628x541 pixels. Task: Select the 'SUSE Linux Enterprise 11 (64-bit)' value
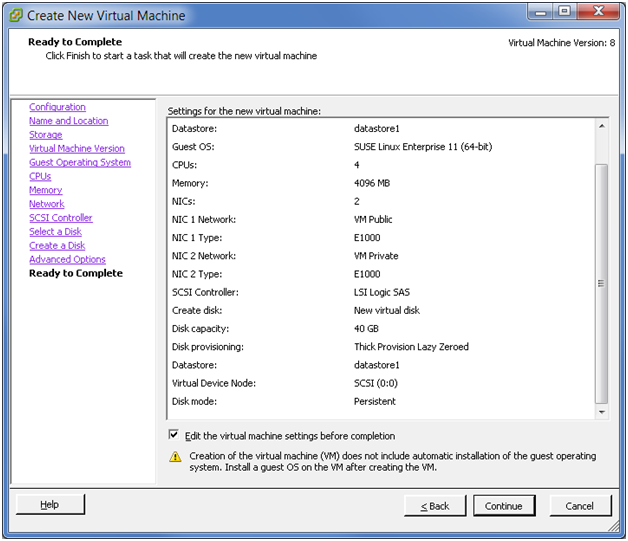(x=423, y=147)
